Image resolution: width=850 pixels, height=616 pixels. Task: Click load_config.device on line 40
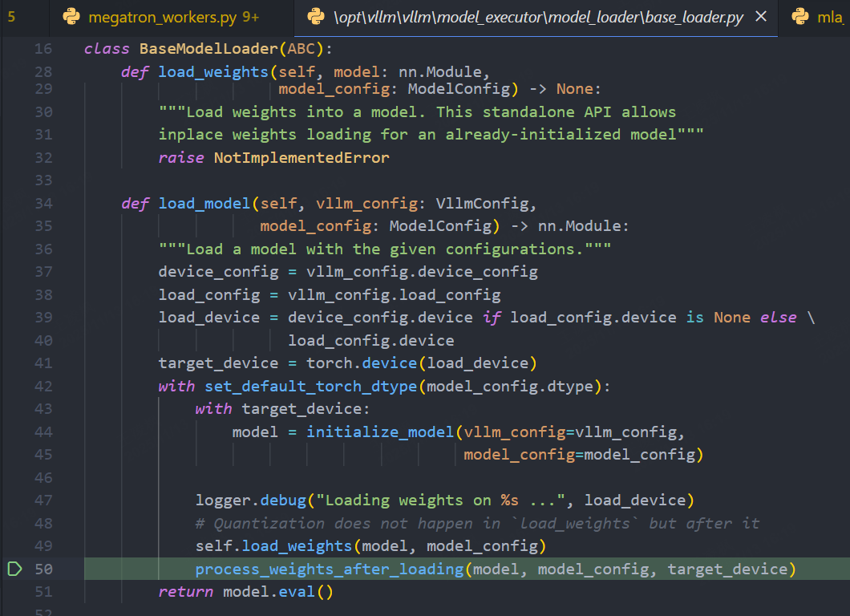point(370,341)
